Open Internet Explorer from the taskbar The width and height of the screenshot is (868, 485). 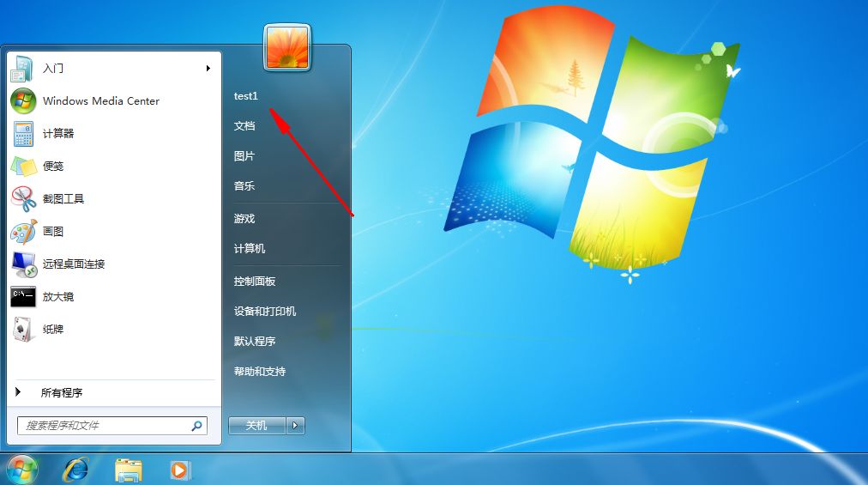pos(75,470)
